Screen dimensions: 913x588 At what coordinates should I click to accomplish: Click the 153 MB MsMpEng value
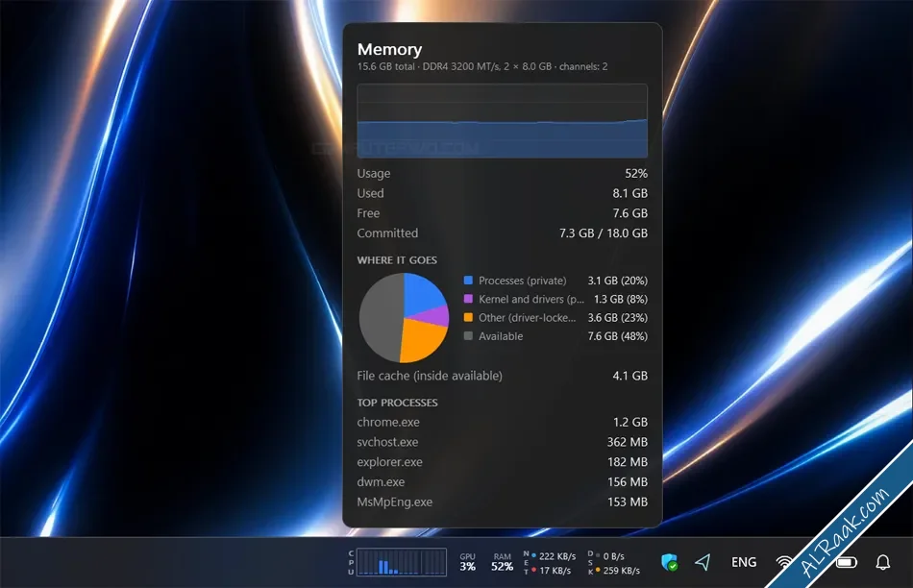(x=628, y=502)
